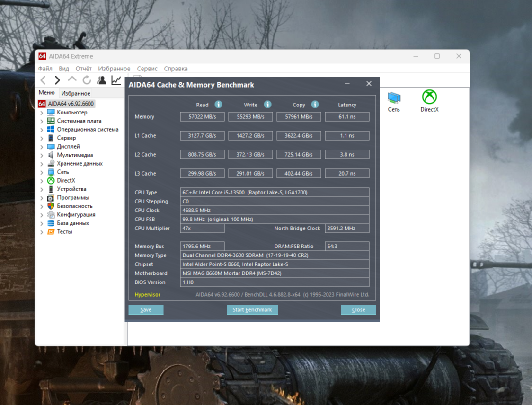Image resolution: width=532 pixels, height=405 pixels.
Task: Open the Вид menu
Action: point(64,69)
